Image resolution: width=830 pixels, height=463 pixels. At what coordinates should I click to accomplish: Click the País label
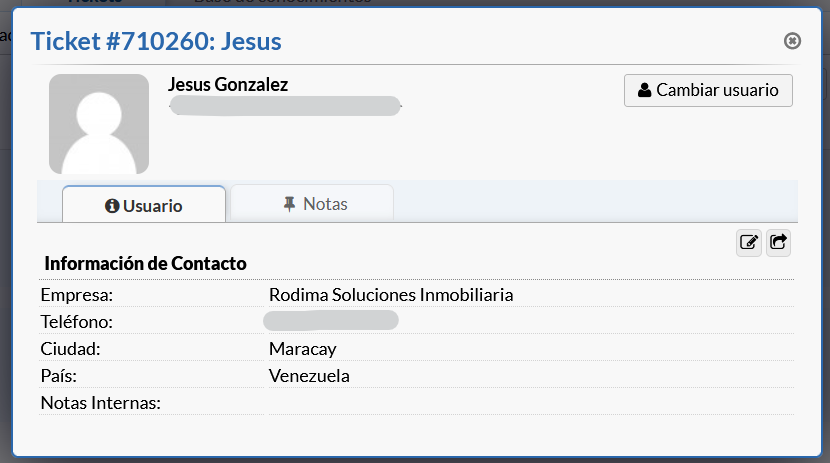[x=59, y=376]
